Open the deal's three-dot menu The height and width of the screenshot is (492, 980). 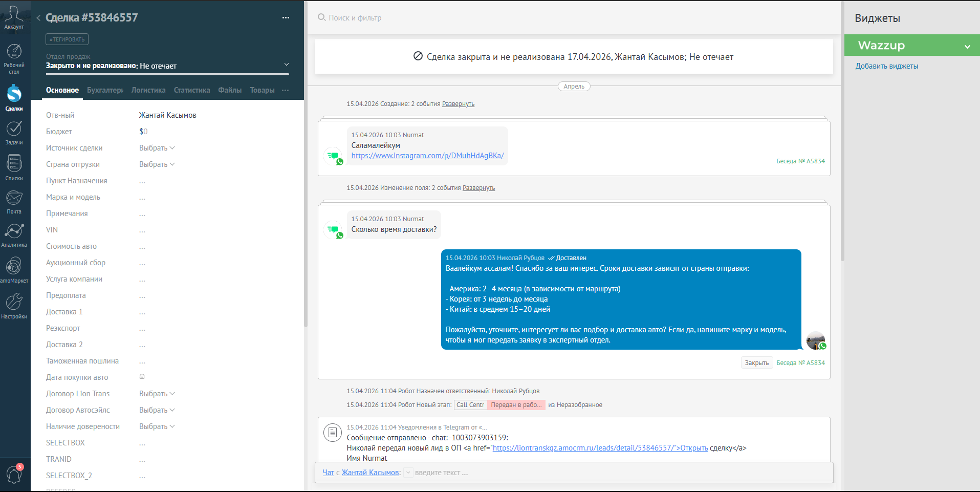click(x=286, y=18)
